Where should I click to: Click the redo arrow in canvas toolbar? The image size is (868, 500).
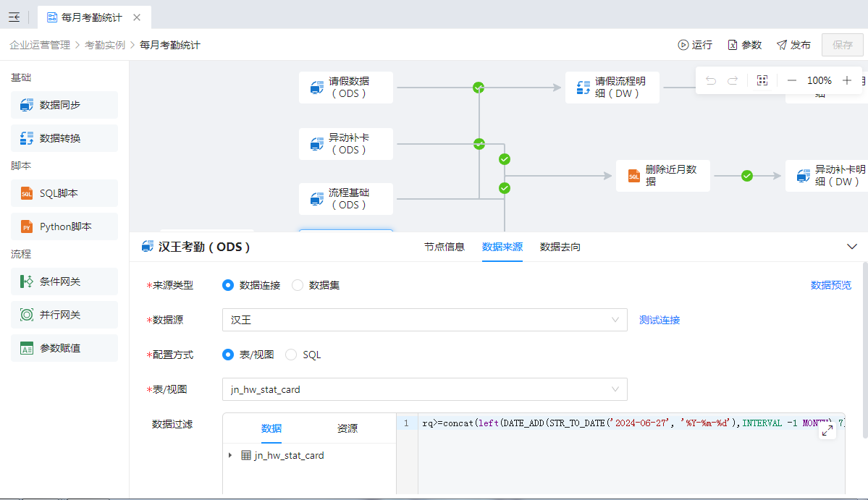(733, 81)
